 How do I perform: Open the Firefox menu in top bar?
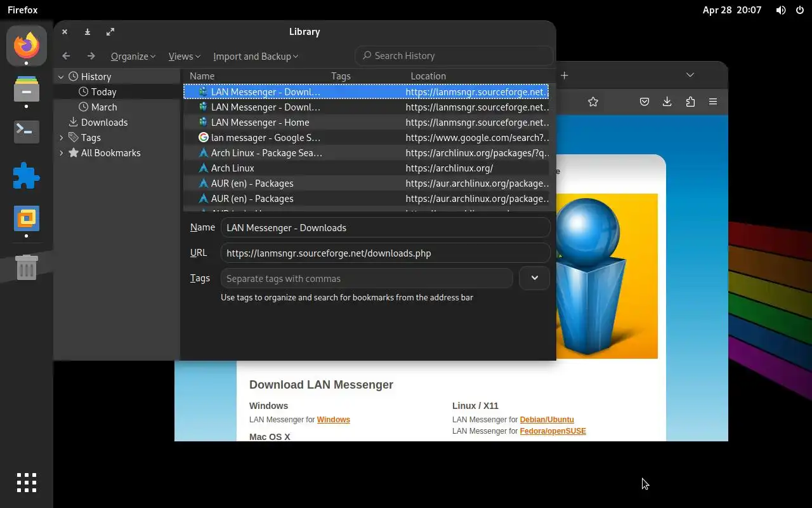point(23,10)
